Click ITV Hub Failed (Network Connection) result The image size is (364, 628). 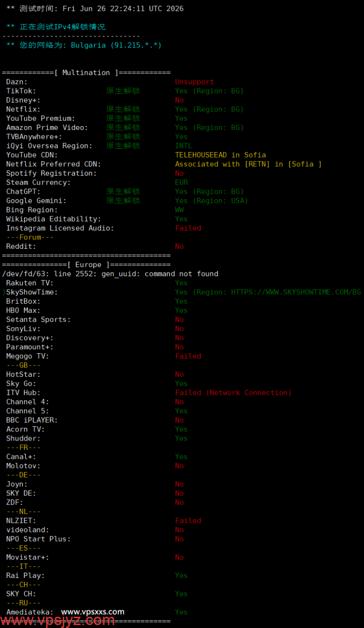(233, 392)
